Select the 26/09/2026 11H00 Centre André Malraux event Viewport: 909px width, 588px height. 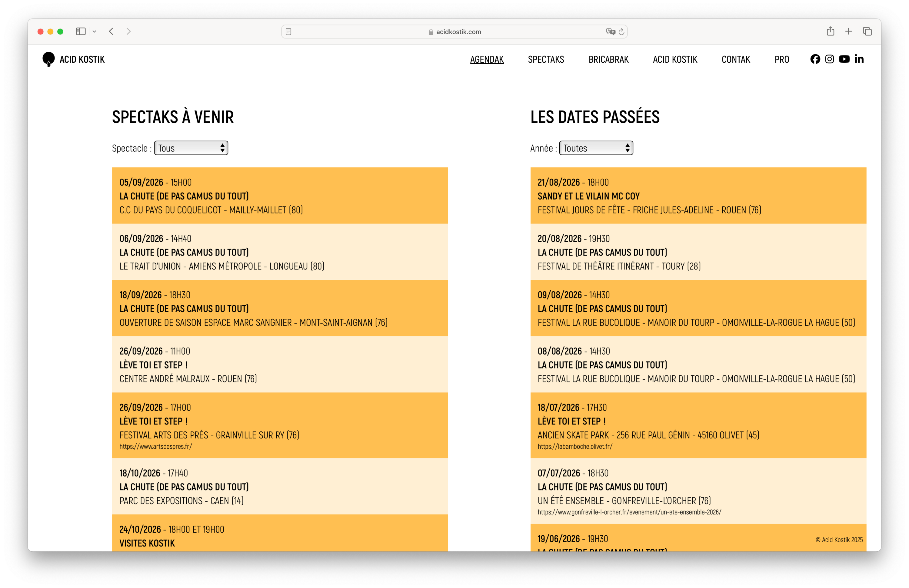tap(280, 365)
